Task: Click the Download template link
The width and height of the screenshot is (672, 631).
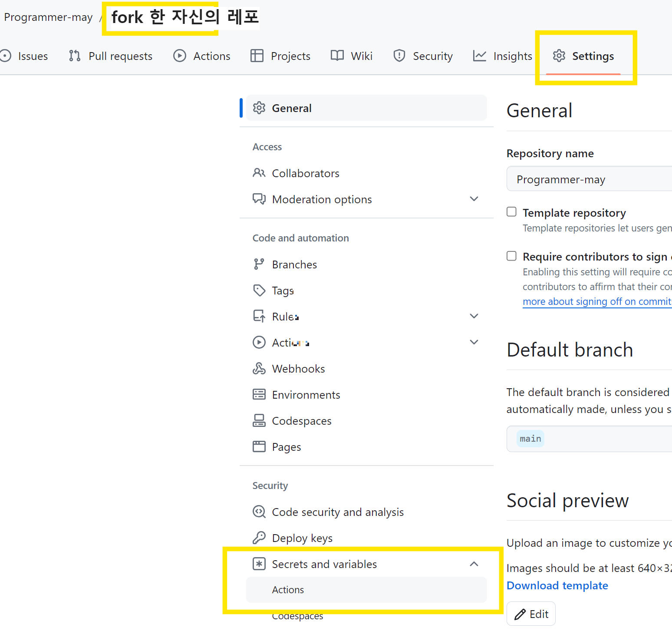Action: tap(557, 585)
